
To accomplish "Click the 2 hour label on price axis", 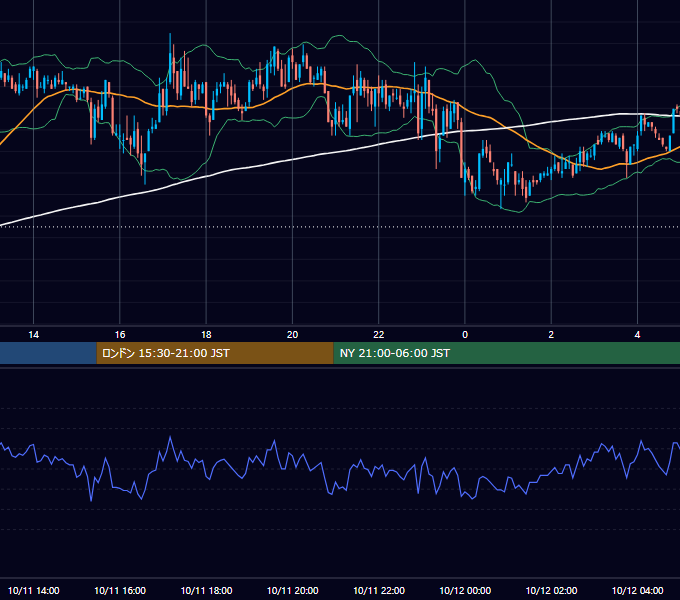I will (551, 335).
